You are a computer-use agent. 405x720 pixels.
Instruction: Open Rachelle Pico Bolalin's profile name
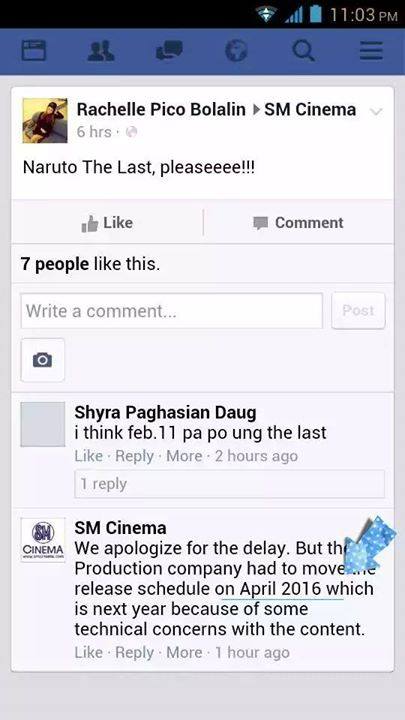click(x=161, y=109)
